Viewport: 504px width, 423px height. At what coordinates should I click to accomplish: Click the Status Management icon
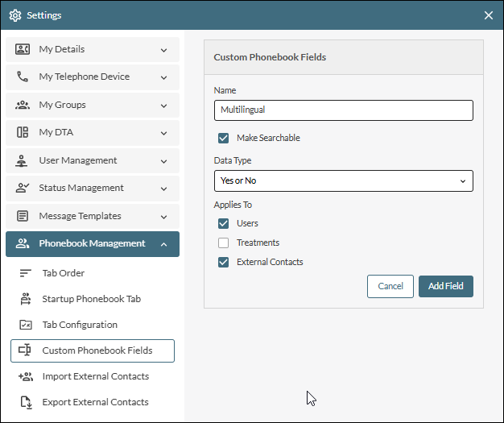(x=23, y=188)
